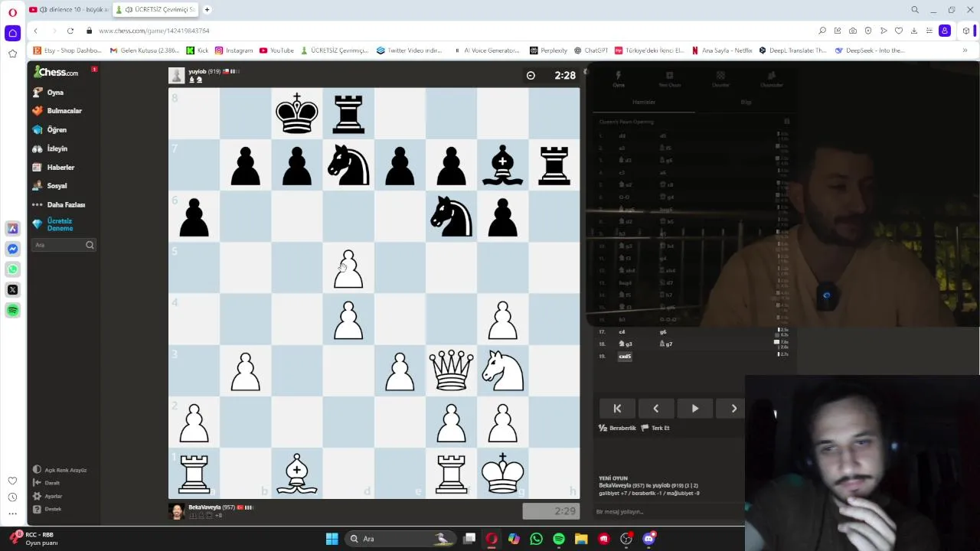
Task: Jump to first move in move list
Action: [x=617, y=409]
